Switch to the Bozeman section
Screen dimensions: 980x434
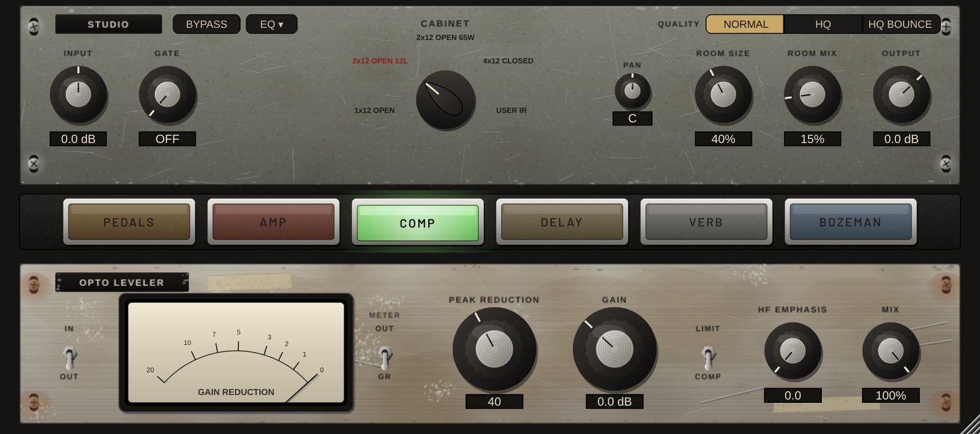point(851,222)
